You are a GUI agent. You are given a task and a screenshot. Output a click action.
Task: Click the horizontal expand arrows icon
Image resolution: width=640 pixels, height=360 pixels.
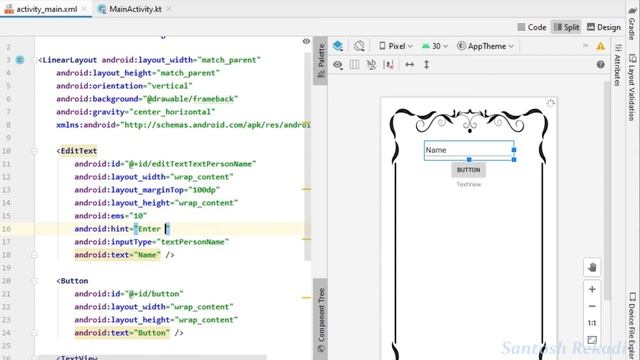coord(409,65)
